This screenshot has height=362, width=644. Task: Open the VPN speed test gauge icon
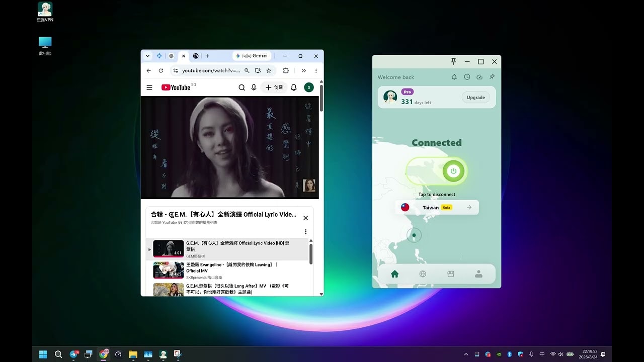479,77
